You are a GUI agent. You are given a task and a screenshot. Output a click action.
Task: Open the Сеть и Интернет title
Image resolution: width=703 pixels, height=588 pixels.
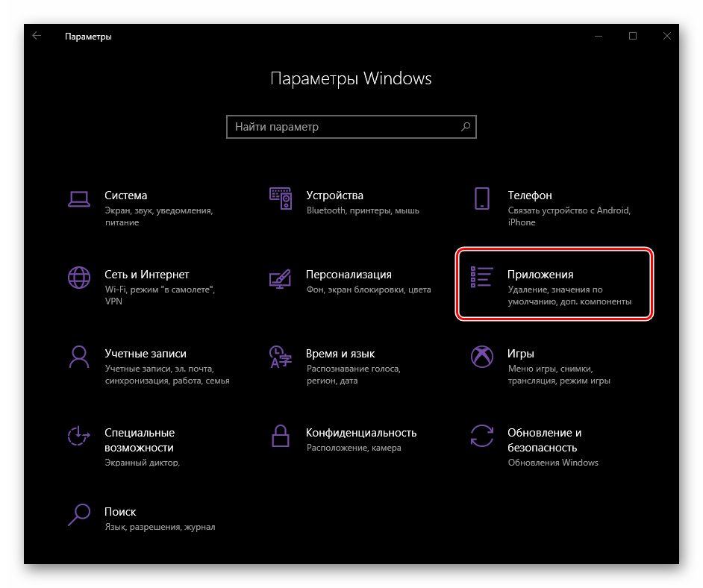tap(146, 275)
